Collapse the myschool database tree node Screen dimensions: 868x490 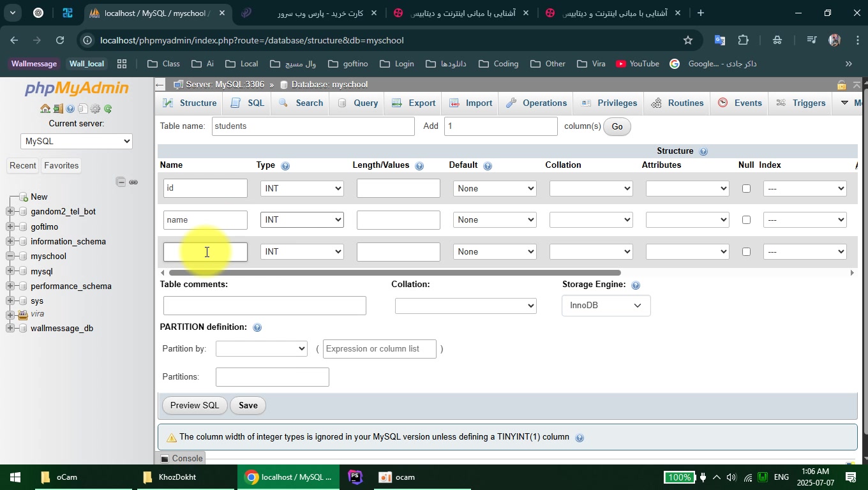coord(10,256)
